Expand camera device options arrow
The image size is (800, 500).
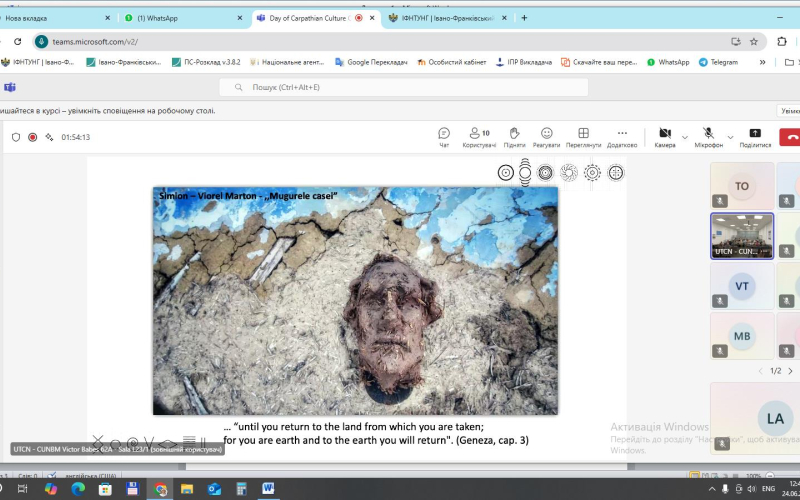(x=685, y=137)
